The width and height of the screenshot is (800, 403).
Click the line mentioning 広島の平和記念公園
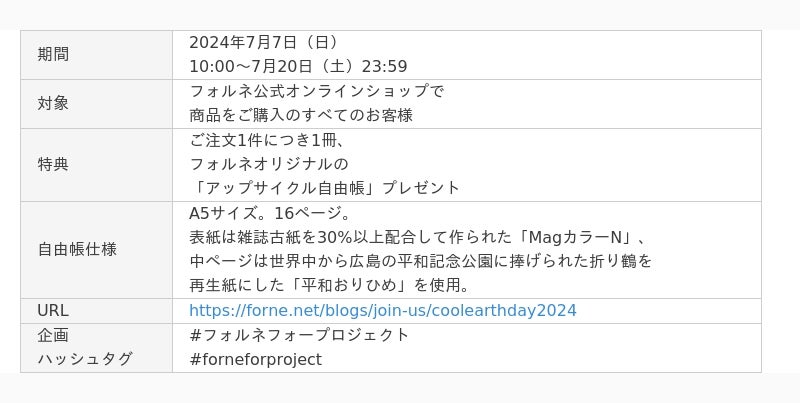click(x=420, y=261)
